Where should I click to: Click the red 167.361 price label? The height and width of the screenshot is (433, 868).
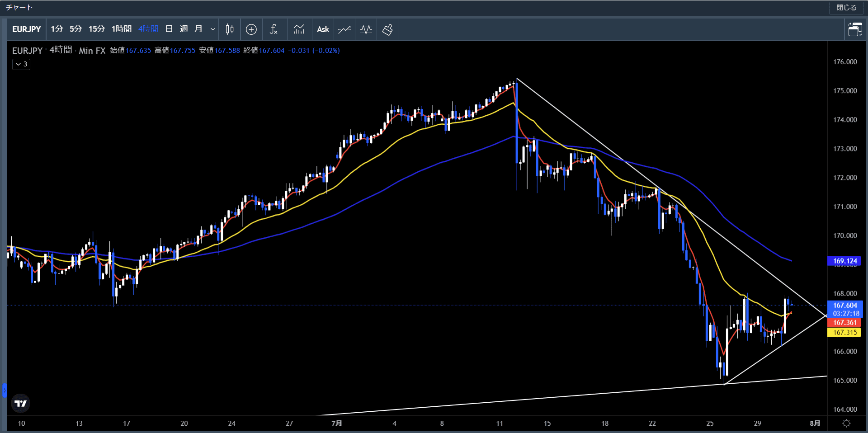(x=844, y=323)
